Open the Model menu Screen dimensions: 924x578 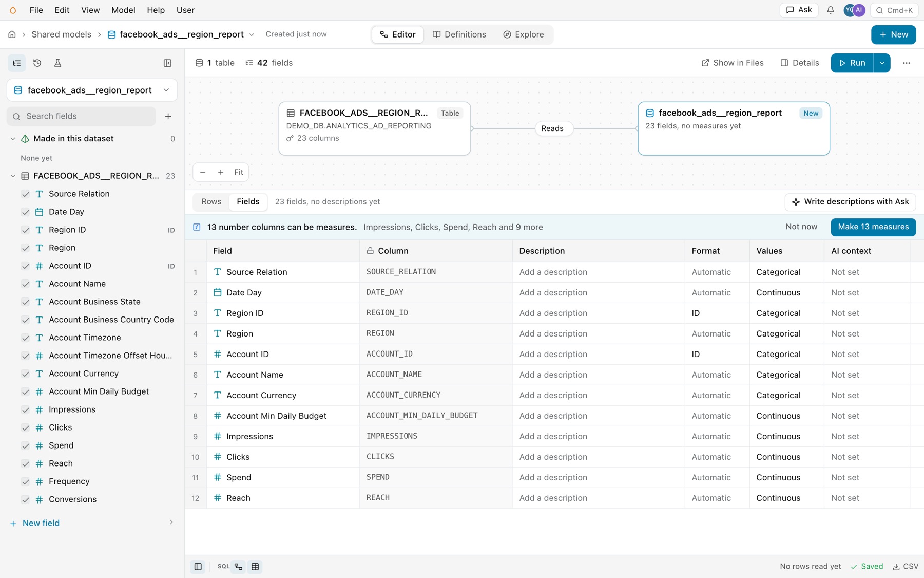click(x=123, y=10)
